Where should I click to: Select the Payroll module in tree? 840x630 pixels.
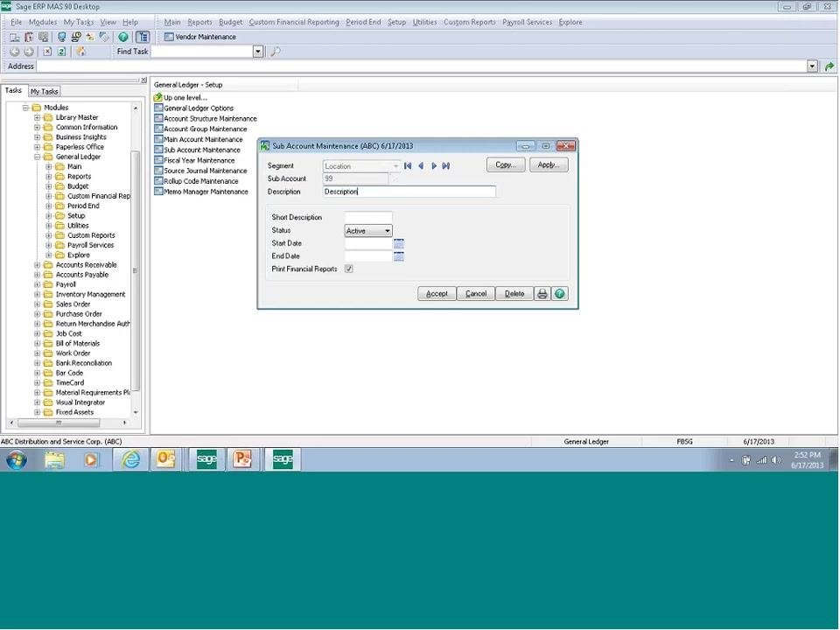point(66,285)
